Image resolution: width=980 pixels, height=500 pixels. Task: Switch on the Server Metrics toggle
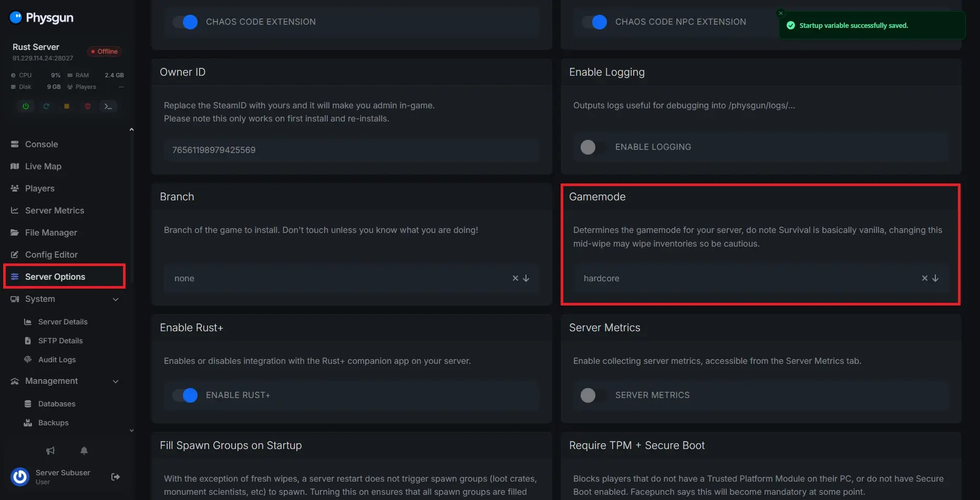[x=589, y=395]
